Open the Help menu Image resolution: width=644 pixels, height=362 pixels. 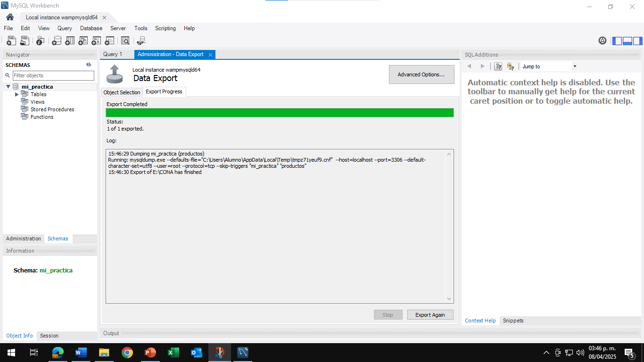tap(190, 28)
